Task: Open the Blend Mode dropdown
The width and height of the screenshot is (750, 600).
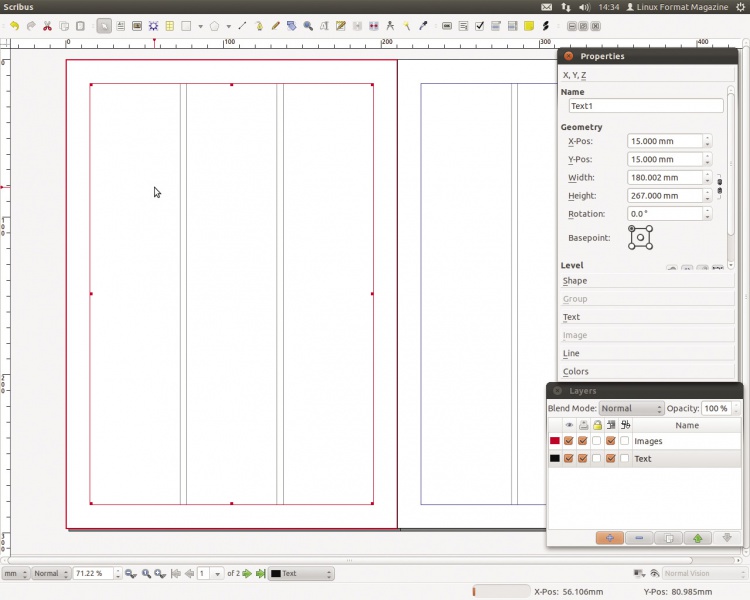Action: pyautogui.click(x=631, y=408)
